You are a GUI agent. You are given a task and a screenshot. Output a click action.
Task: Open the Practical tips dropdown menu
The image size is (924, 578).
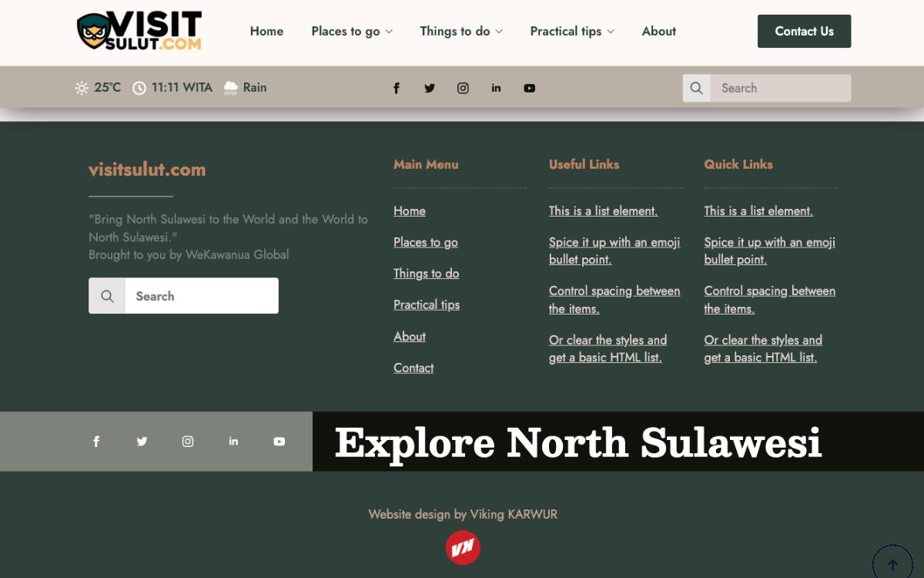[572, 32]
